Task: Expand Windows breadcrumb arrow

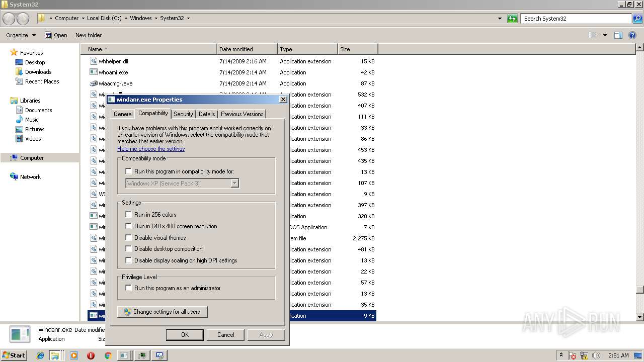Action: 156,18
